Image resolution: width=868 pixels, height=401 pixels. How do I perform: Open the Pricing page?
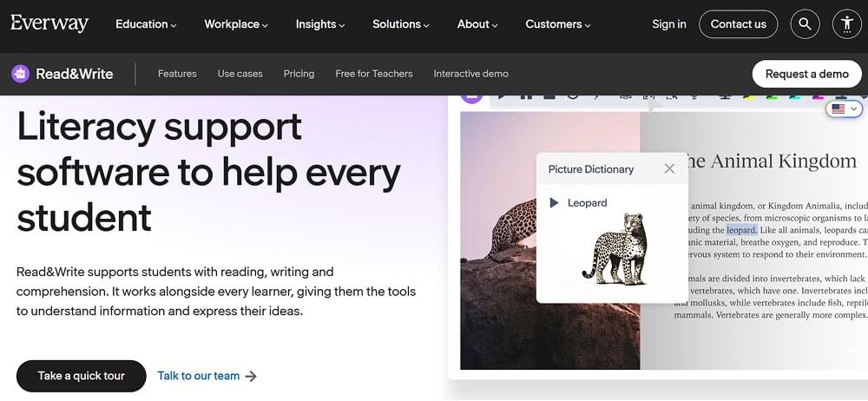[x=299, y=74]
